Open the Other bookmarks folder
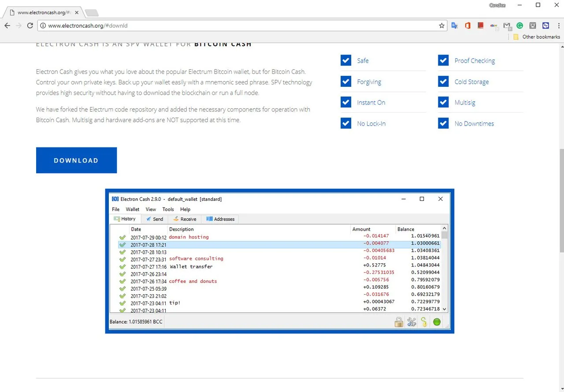Viewport: 564px width, 392px height. pyautogui.click(x=536, y=37)
